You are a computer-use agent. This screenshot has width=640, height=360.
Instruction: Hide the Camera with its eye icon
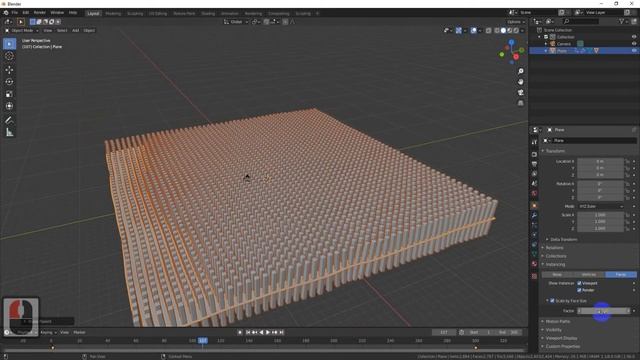click(634, 44)
